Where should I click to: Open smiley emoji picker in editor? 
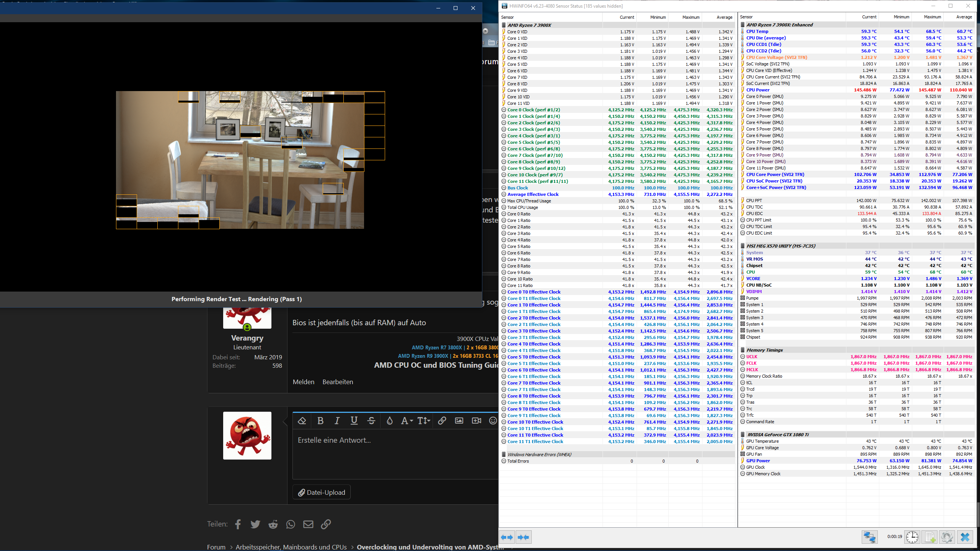(493, 421)
